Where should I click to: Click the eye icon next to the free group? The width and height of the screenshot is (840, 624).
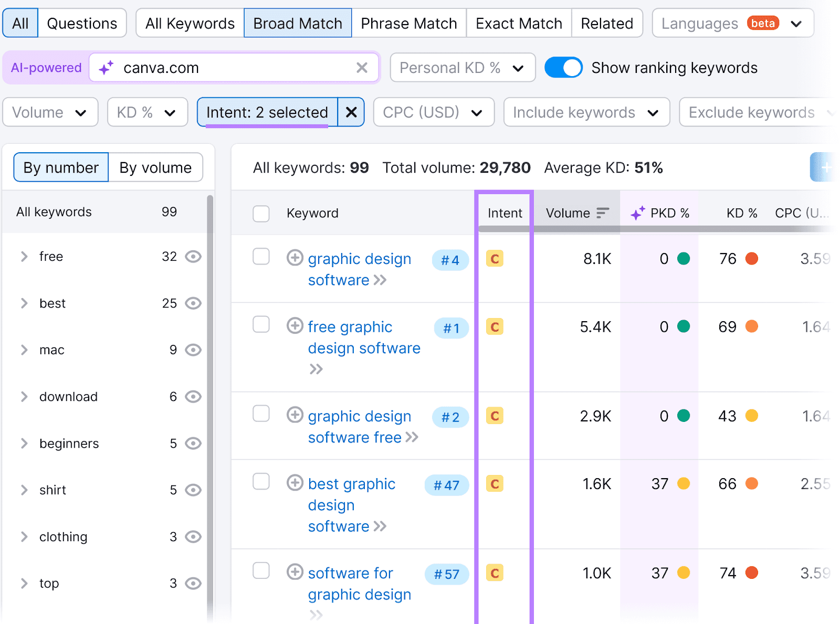click(x=193, y=257)
